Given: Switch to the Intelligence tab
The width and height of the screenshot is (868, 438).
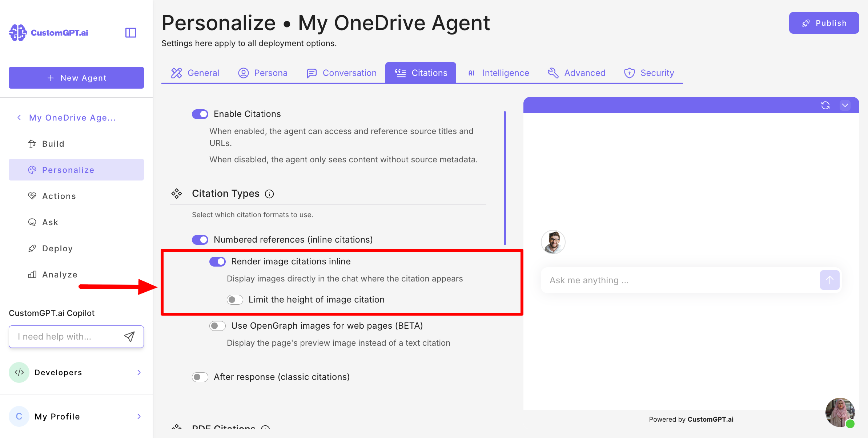Looking at the screenshot, I should pos(498,73).
